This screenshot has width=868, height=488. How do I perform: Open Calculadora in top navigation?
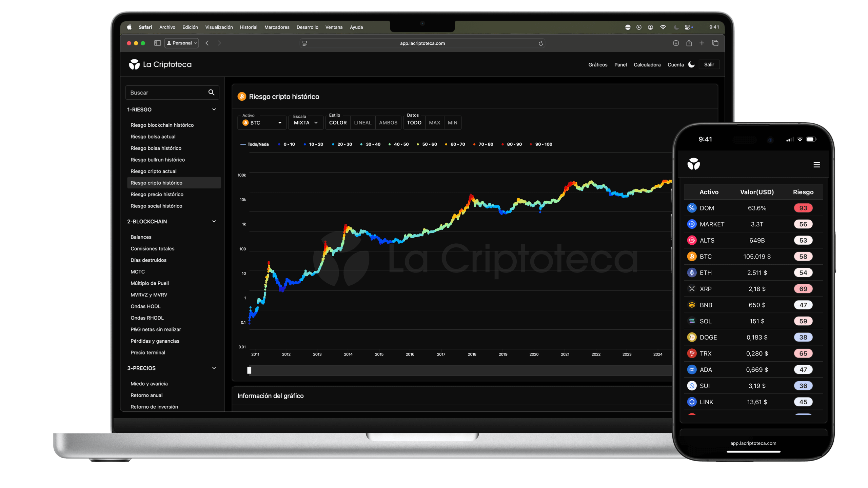[647, 65]
